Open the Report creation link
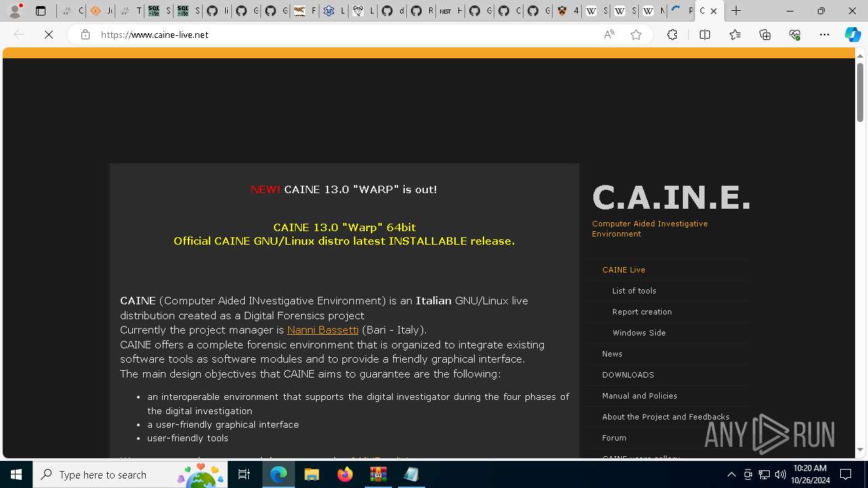 pos(642,312)
